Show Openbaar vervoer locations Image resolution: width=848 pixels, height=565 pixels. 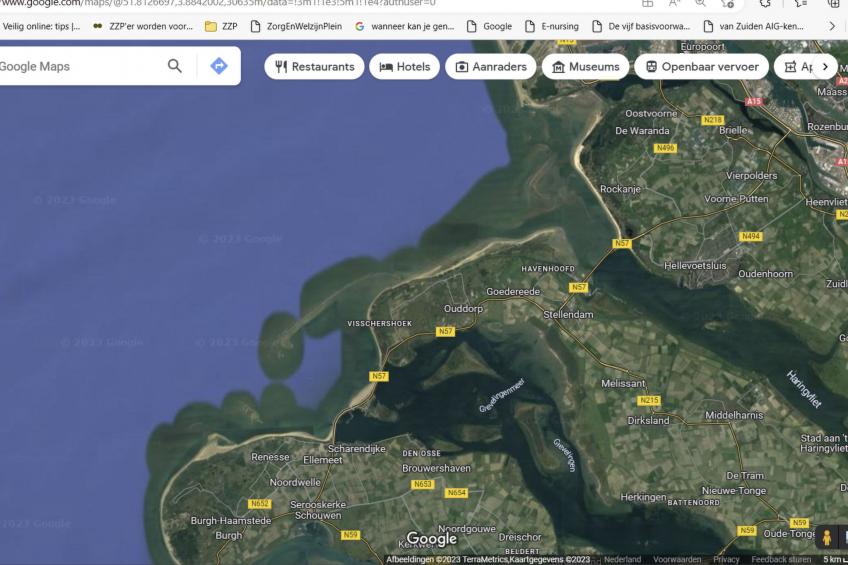701,67
